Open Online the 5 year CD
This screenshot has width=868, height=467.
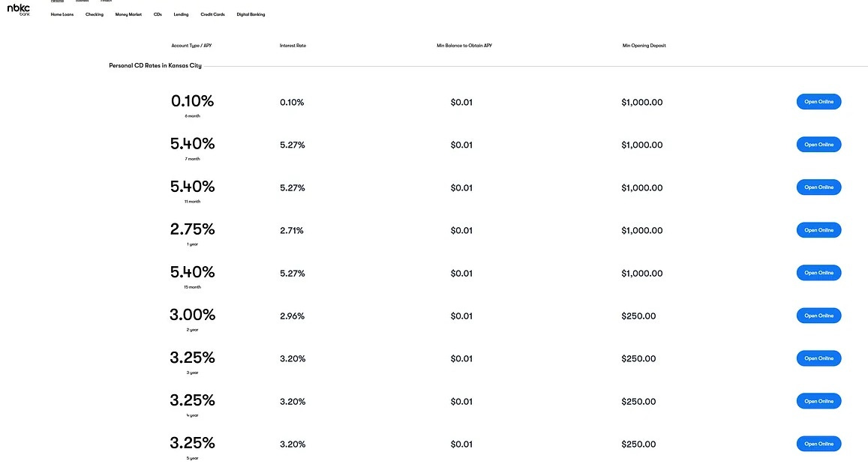pyautogui.click(x=818, y=444)
